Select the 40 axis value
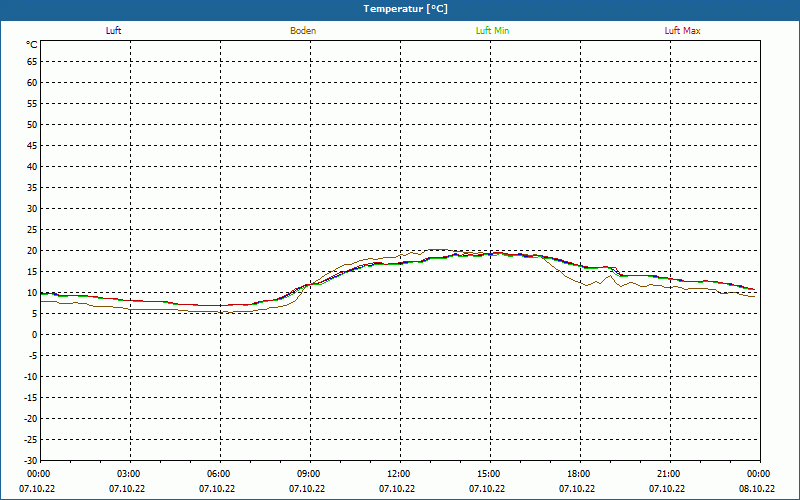The height and width of the screenshot is (500, 800). coord(32,167)
